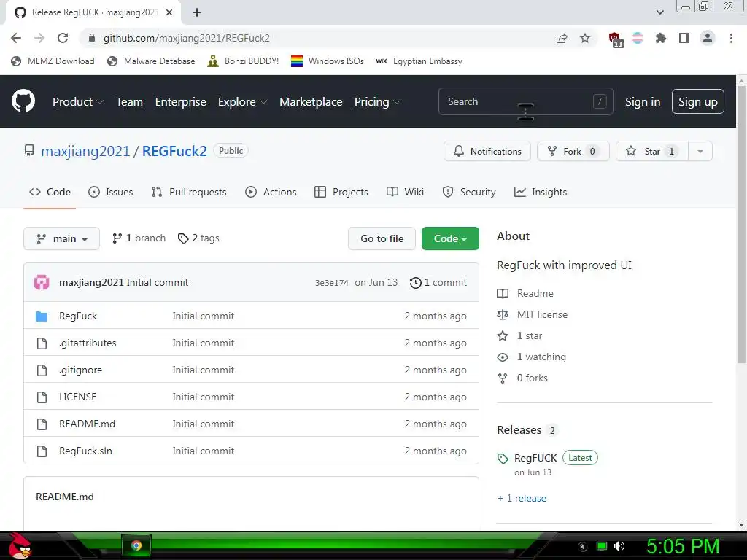Viewport: 747px width, 560px height.
Task: Click the browser address bar URL
Action: pyautogui.click(x=186, y=38)
